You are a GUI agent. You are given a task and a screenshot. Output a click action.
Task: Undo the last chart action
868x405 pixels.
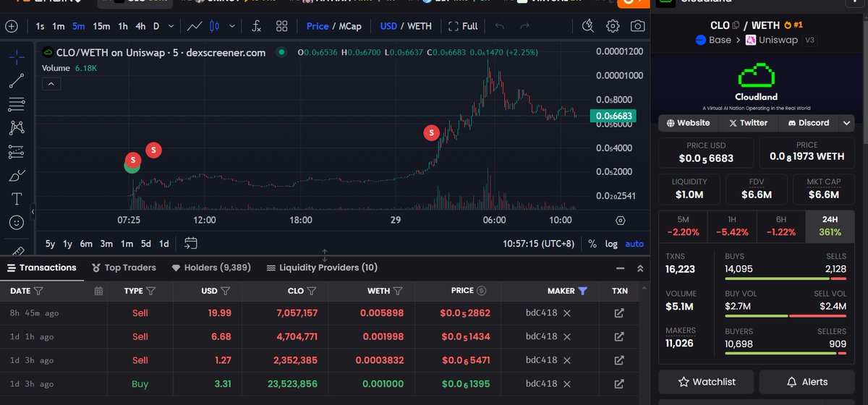500,26
